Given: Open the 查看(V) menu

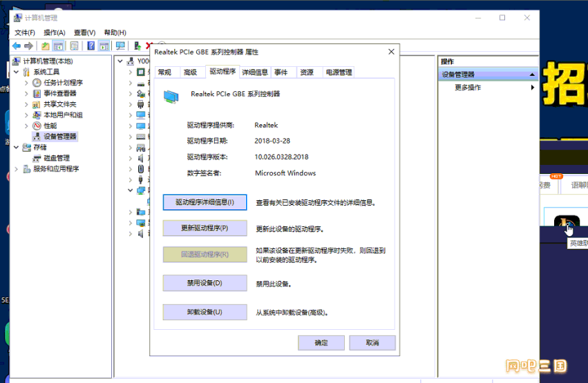Looking at the screenshot, I should 85,32.
